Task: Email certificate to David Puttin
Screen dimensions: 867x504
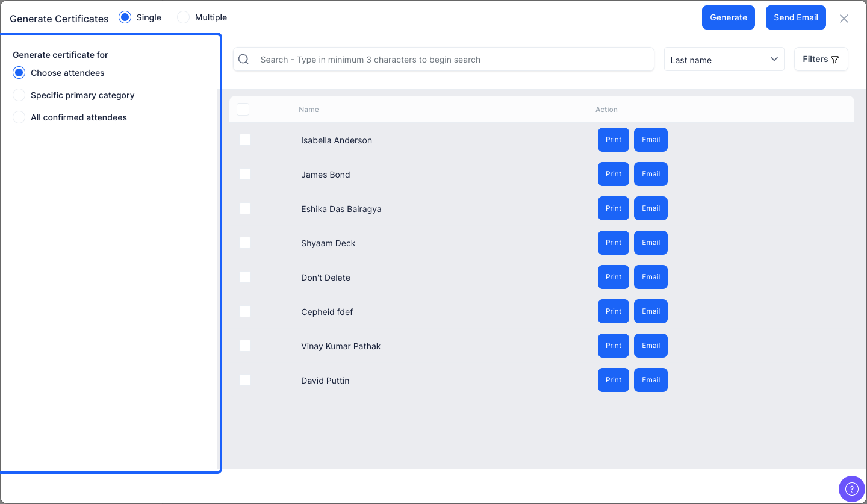Action: tap(651, 380)
